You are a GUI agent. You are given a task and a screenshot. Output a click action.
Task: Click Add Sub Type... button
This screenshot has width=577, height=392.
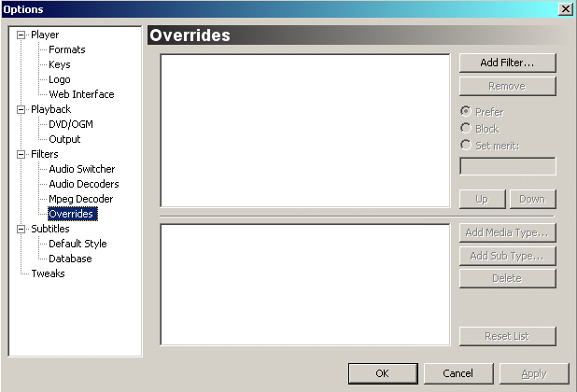point(508,256)
